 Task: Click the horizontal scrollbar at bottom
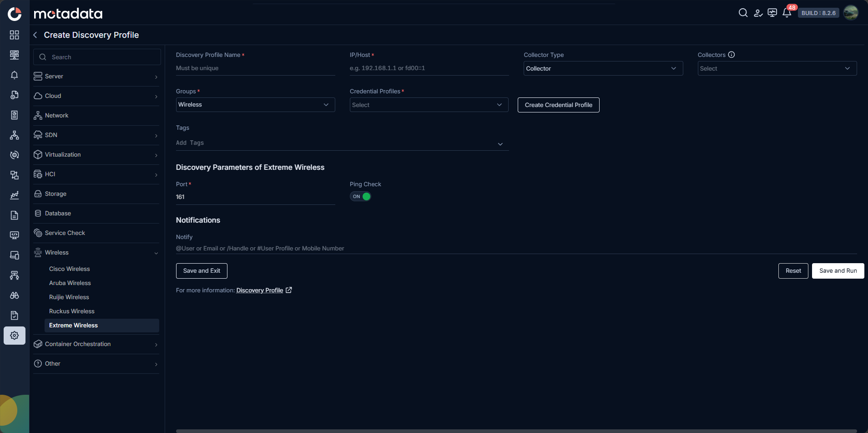(x=516, y=431)
